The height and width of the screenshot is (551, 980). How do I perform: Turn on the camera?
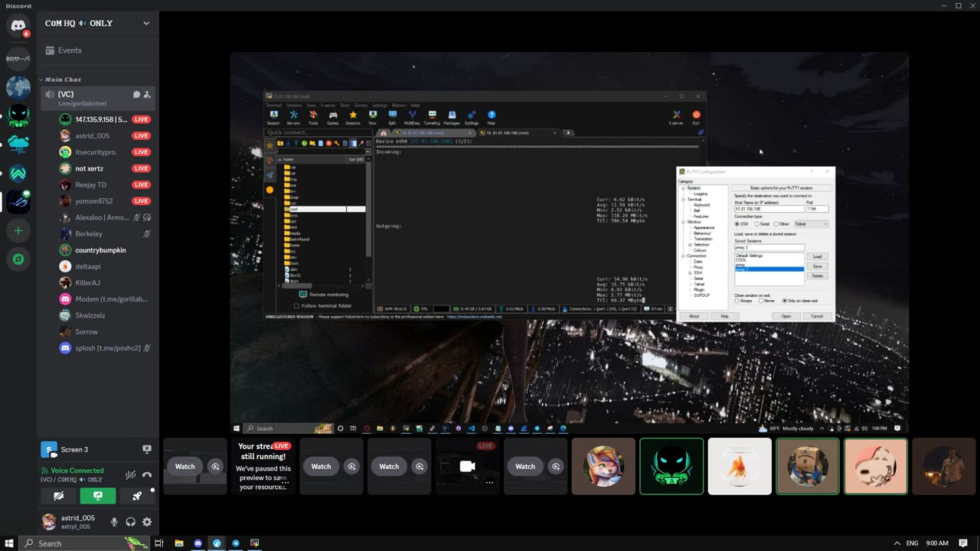58,496
